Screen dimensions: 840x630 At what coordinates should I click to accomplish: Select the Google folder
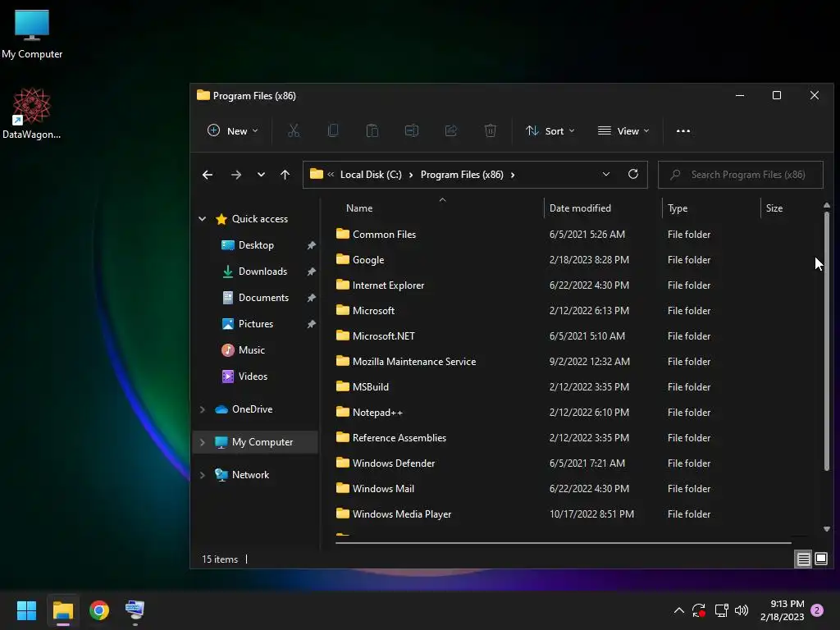[368, 260]
